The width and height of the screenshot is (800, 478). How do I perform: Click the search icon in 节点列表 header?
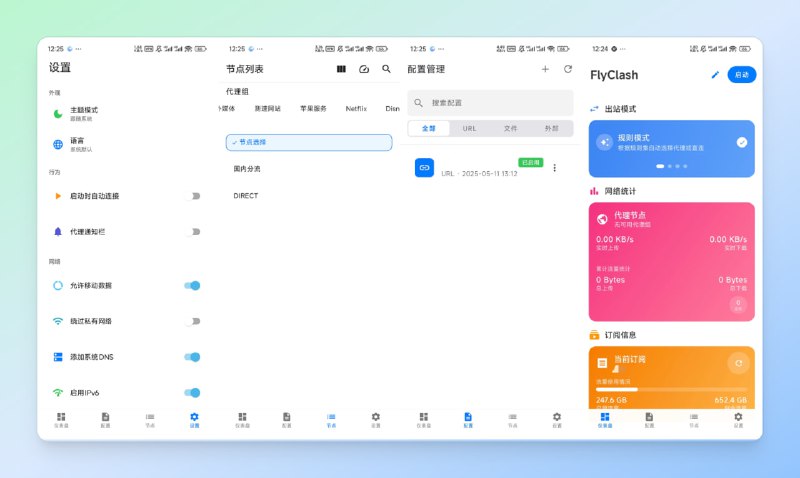(x=386, y=69)
